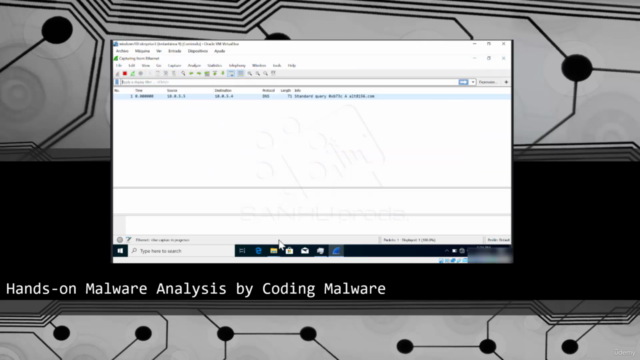The width and height of the screenshot is (640, 360).
Task: Expand the display filter history dropdown
Action: [x=473, y=82]
